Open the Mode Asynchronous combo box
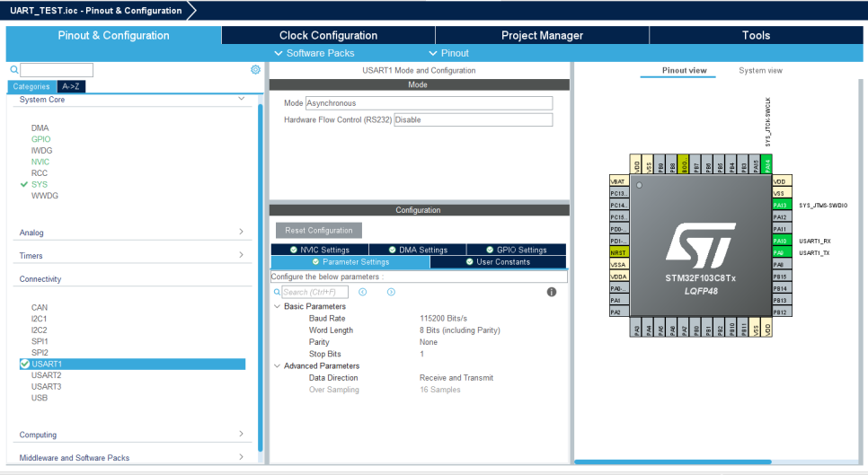The width and height of the screenshot is (868, 475). 429,103
